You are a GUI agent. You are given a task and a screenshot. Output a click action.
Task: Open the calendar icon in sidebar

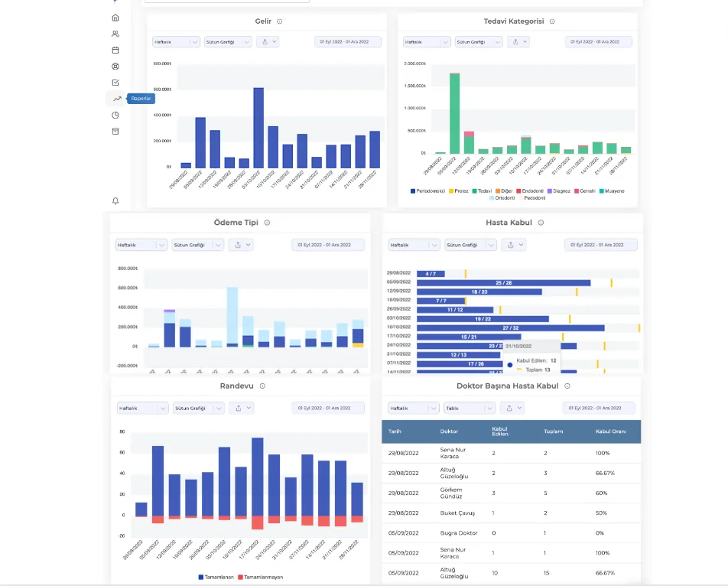(115, 50)
